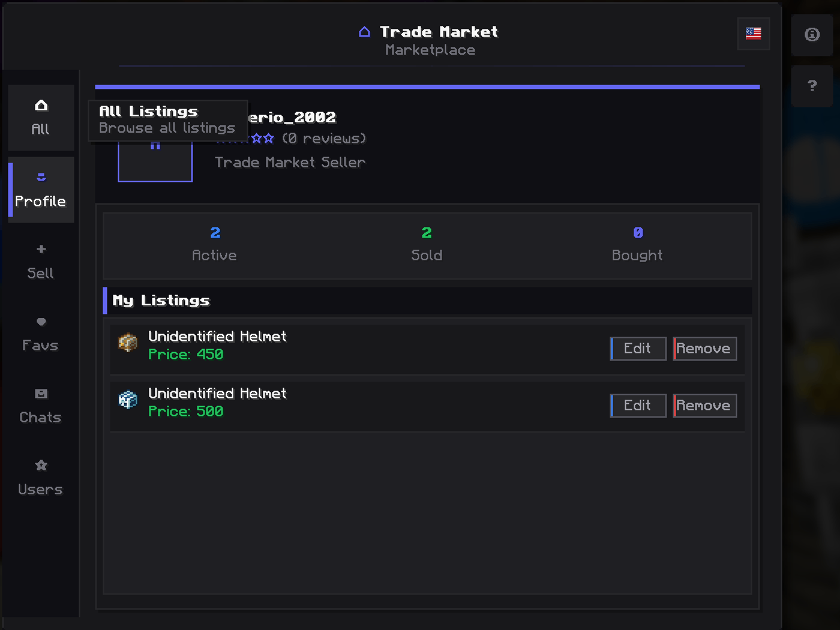Remove the 500 price helmet listing
The width and height of the screenshot is (840, 630).
(x=704, y=406)
